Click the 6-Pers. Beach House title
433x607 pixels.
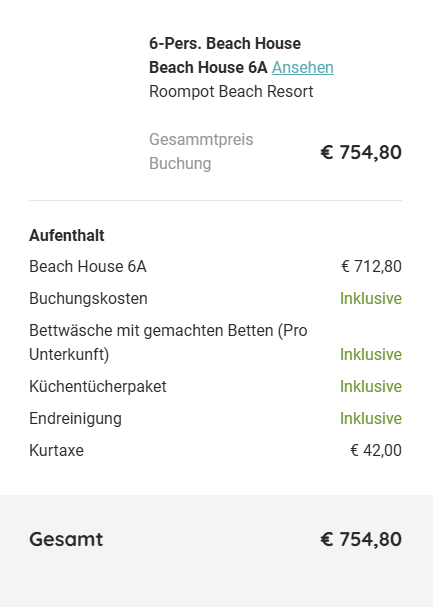click(x=225, y=43)
